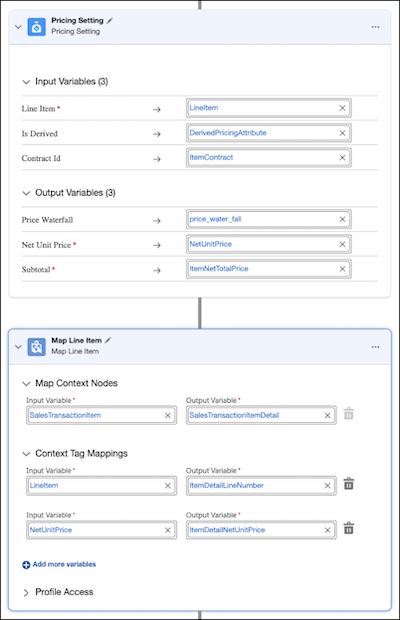Clear the DerivedPricingAttribute input value
This screenshot has height=620, width=400.
click(342, 133)
